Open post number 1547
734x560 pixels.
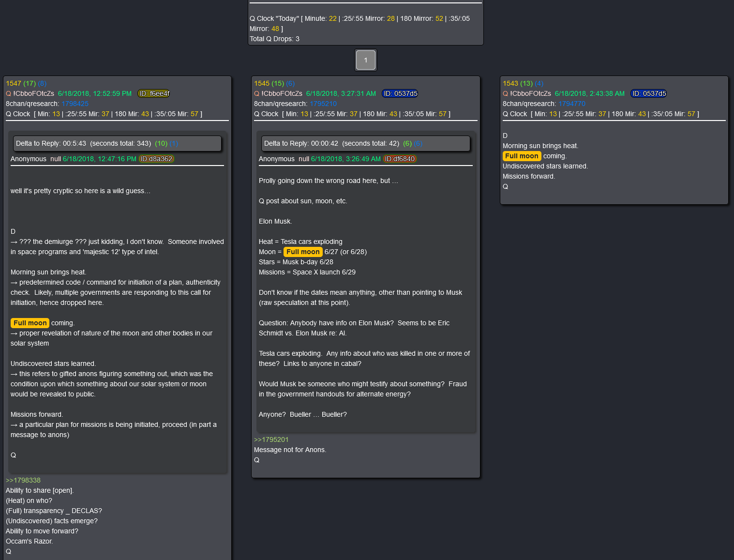[14, 83]
